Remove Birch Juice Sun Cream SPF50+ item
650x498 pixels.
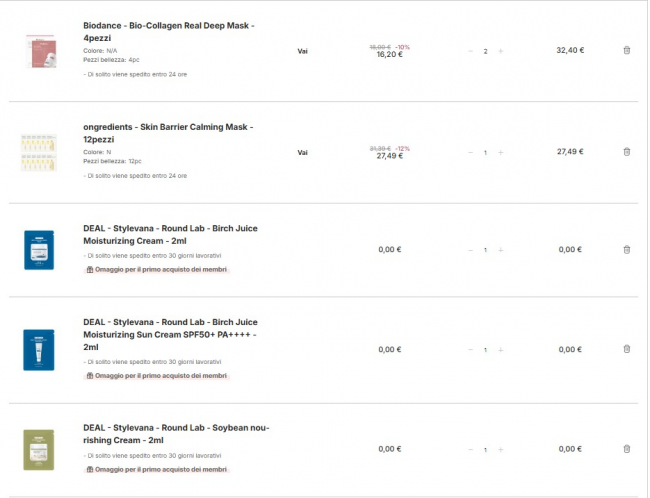click(x=627, y=349)
